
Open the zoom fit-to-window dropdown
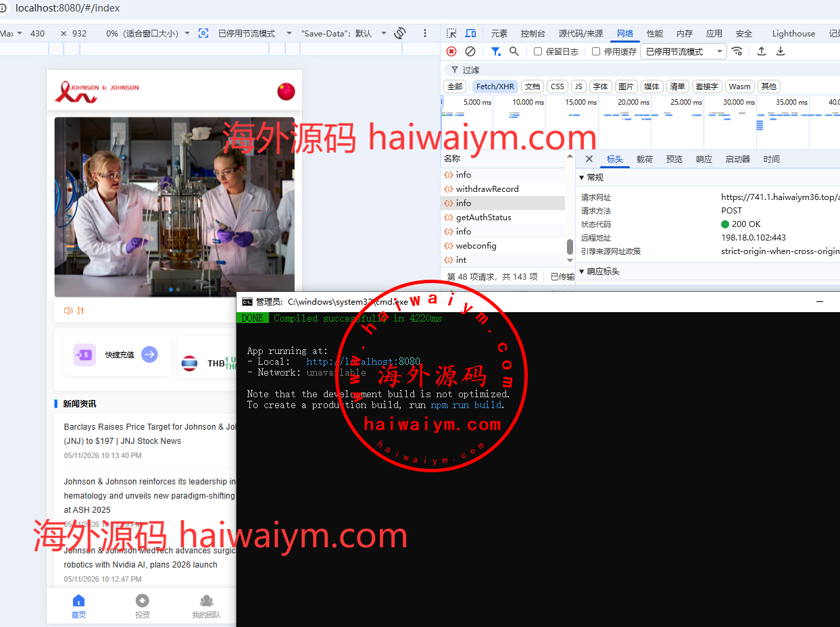[x=149, y=33]
